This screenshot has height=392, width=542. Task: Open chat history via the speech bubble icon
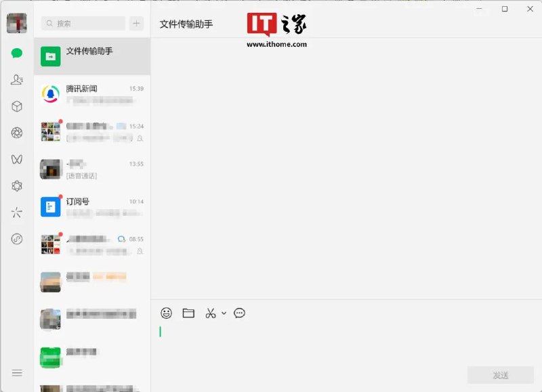pyautogui.click(x=239, y=313)
